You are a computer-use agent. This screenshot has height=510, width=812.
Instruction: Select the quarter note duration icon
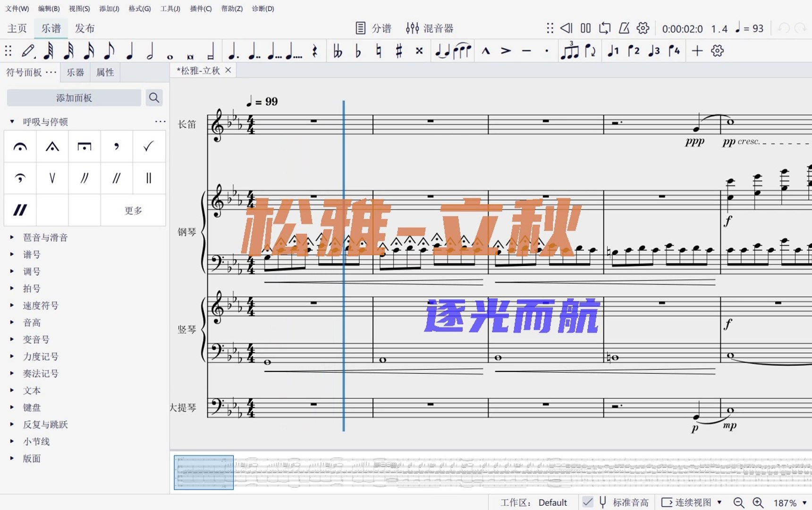click(x=129, y=51)
